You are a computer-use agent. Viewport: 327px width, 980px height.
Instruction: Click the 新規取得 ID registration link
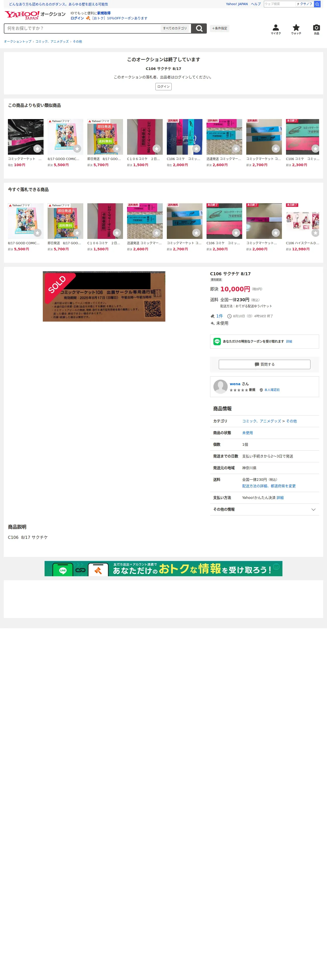[x=104, y=13]
